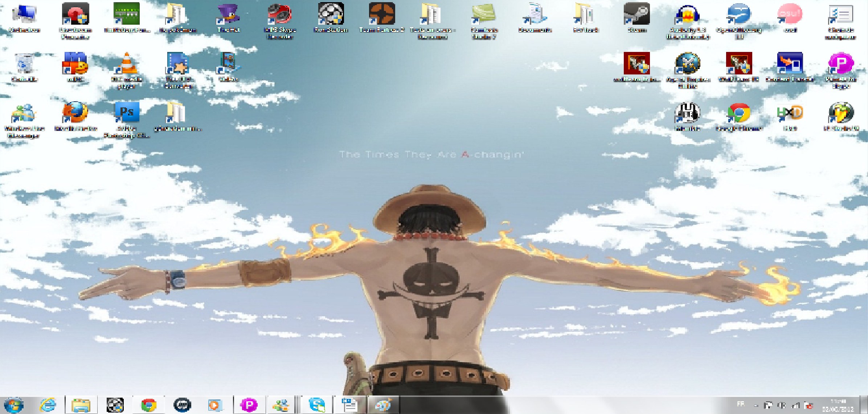Viewport: 868px width, 414px height.
Task: Open the document window taskbar button
Action: [350, 405]
